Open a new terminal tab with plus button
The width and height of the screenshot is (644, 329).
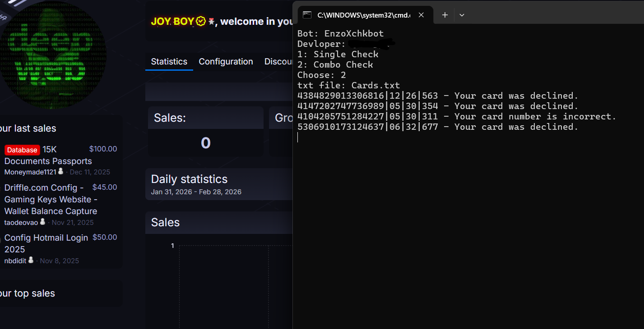pyautogui.click(x=445, y=15)
